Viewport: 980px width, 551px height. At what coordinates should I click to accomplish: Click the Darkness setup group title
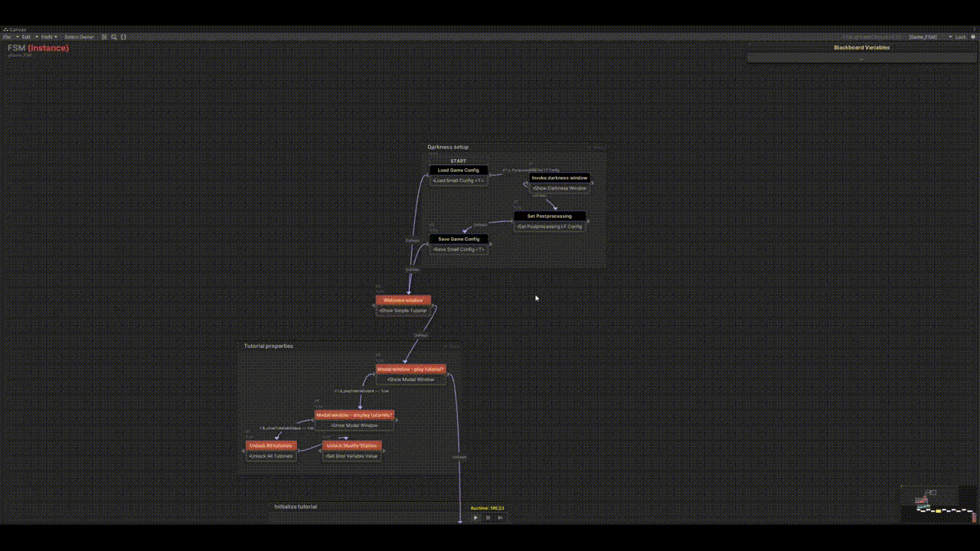448,147
